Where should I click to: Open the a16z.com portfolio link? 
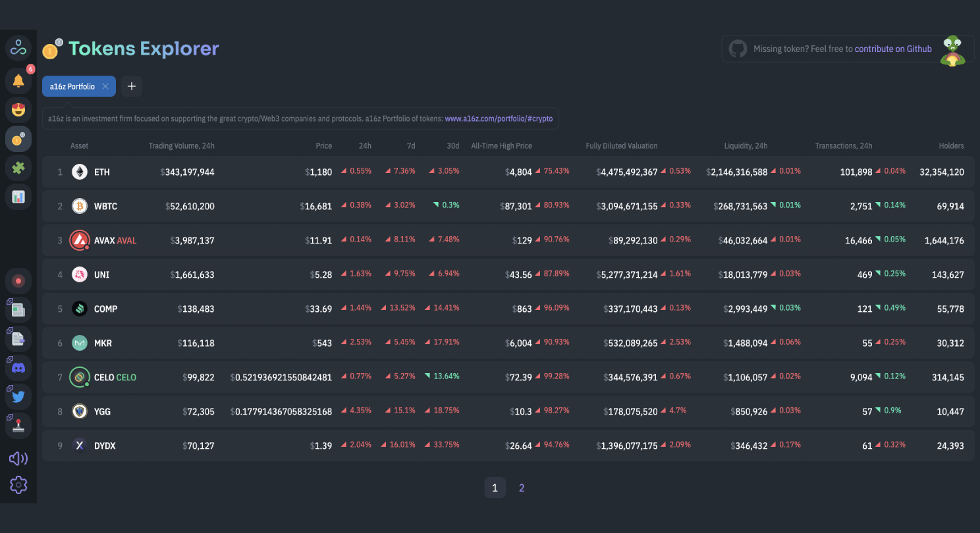(x=499, y=119)
